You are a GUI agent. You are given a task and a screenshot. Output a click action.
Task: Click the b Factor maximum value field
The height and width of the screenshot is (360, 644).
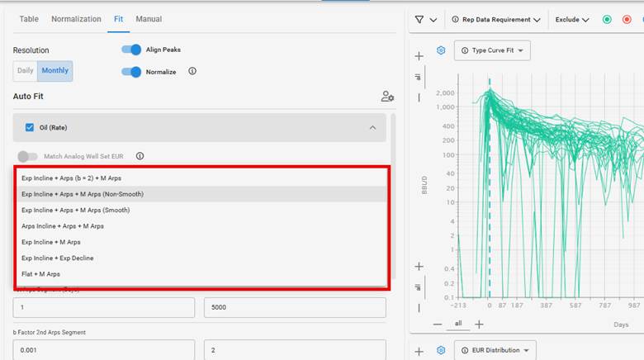pos(295,349)
